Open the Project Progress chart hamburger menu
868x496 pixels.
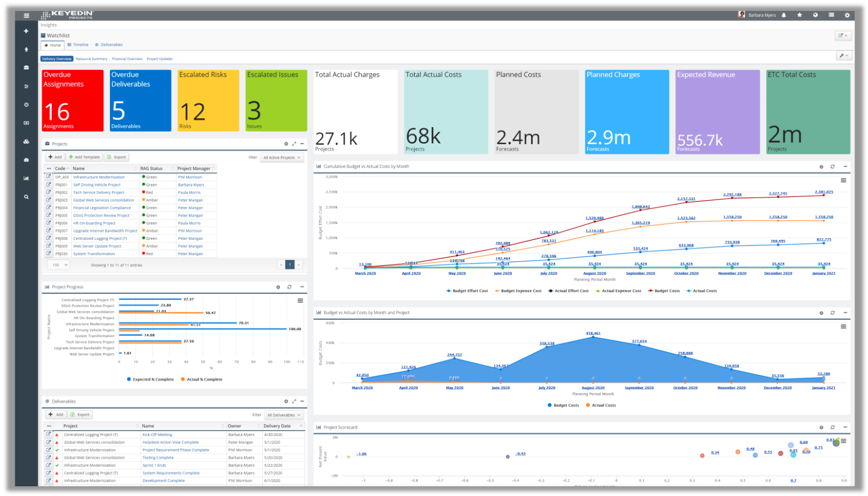(300, 301)
